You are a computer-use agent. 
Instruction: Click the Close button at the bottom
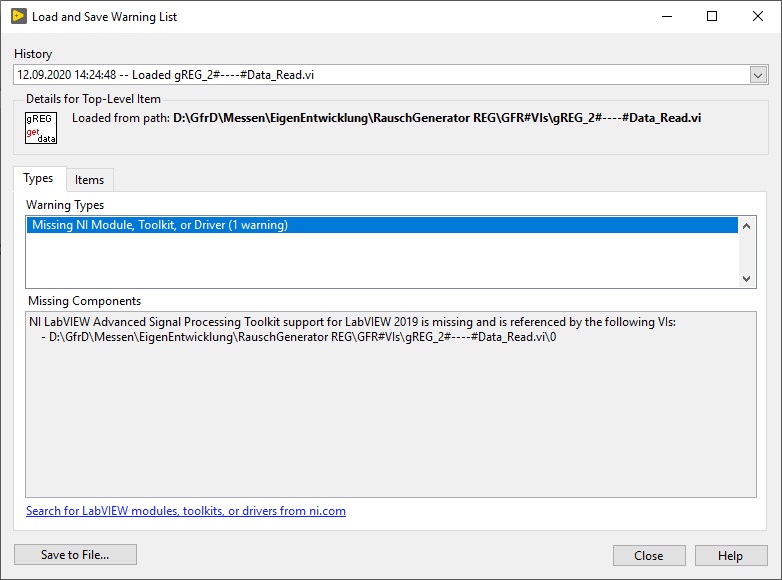(648, 556)
